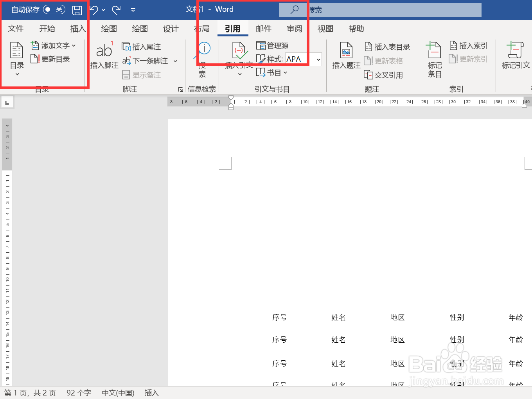Switch to the 邮件 (Mailings) tab

pyautogui.click(x=264, y=29)
